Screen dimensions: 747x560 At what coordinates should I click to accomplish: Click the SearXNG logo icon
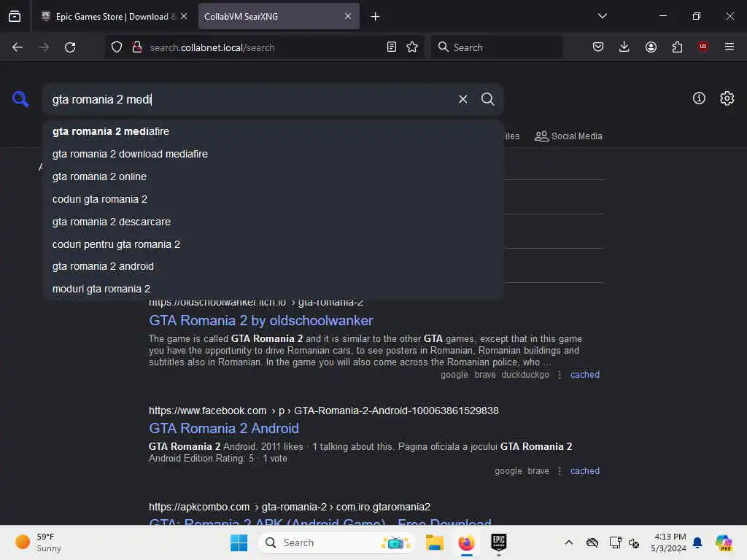(x=20, y=99)
